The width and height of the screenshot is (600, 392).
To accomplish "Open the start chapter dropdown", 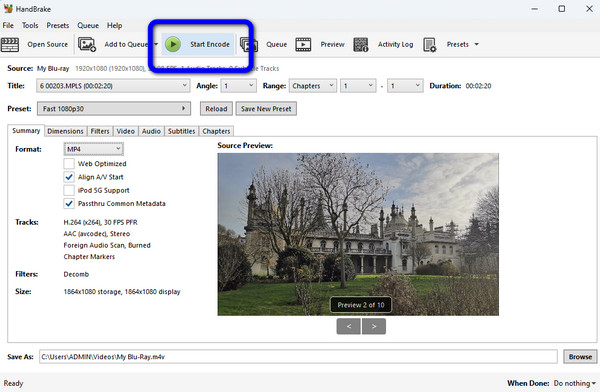I will point(358,86).
